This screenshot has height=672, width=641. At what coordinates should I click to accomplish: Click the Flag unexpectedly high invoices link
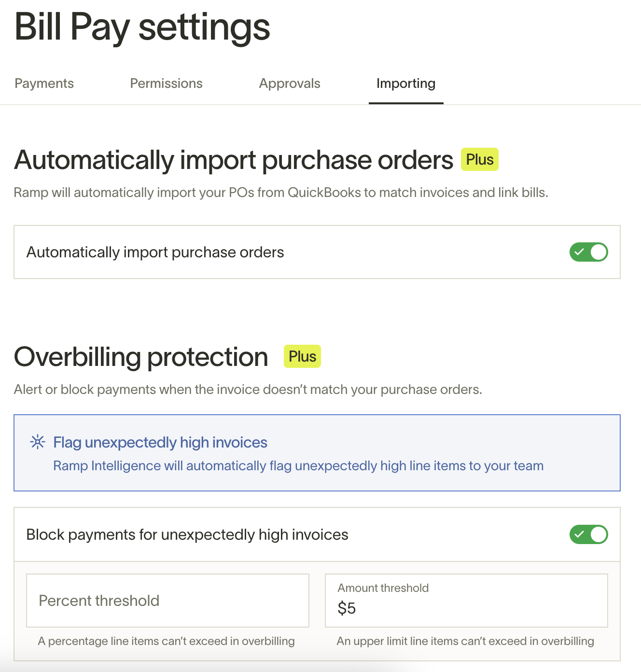pos(160,442)
